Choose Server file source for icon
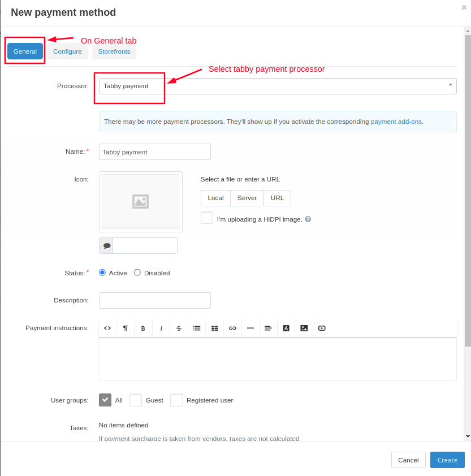Image resolution: width=471 pixels, height=476 pixels. 247,198
